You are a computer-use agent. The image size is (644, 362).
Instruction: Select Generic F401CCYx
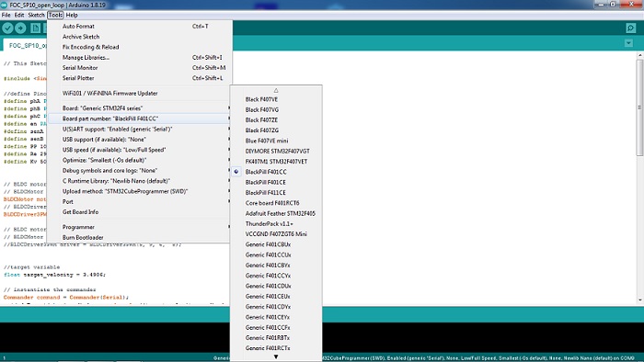[x=276, y=276]
